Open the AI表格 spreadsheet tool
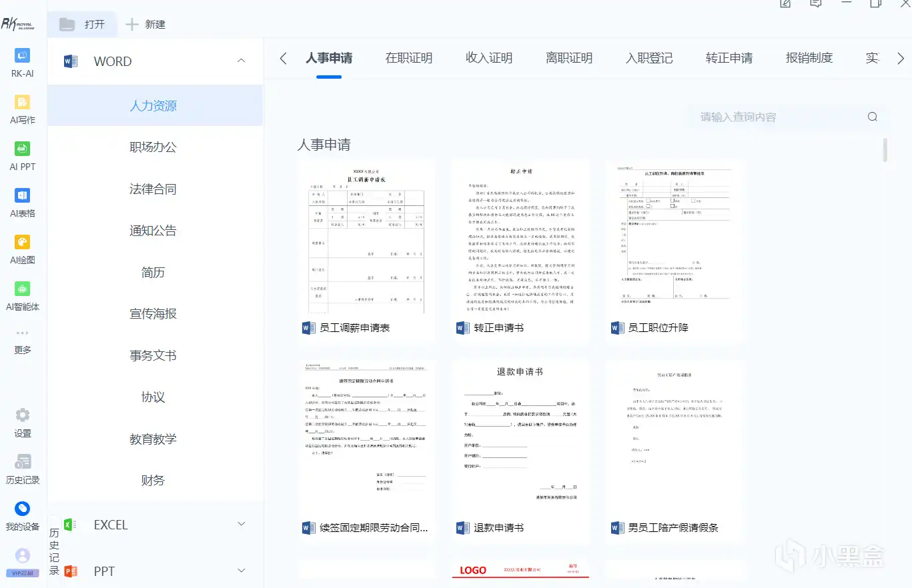 pyautogui.click(x=23, y=203)
